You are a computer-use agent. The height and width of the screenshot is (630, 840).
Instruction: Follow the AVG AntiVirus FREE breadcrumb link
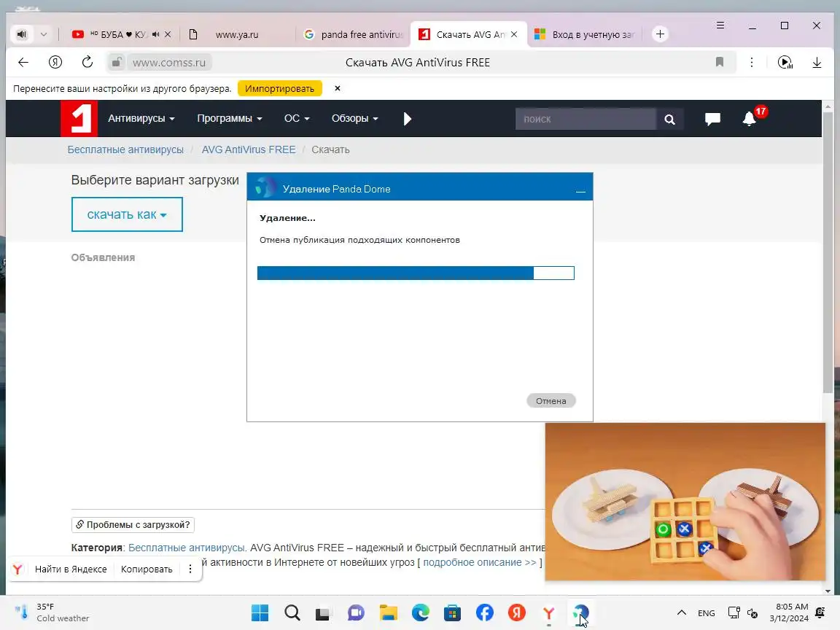[x=249, y=150]
